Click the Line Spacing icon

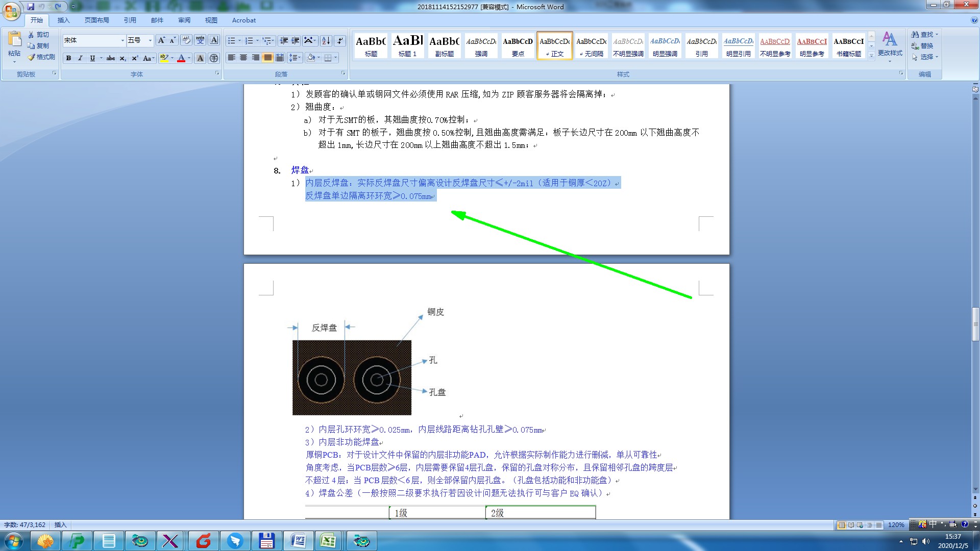tap(293, 58)
